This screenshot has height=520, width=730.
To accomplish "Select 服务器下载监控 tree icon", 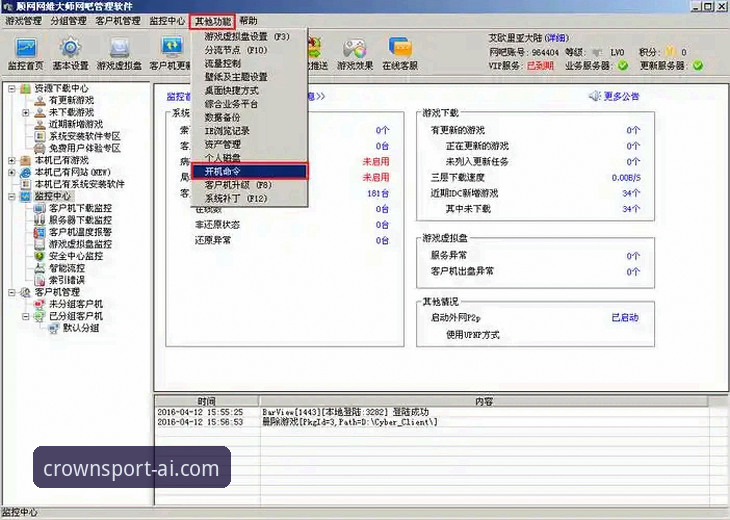I will click(40, 220).
